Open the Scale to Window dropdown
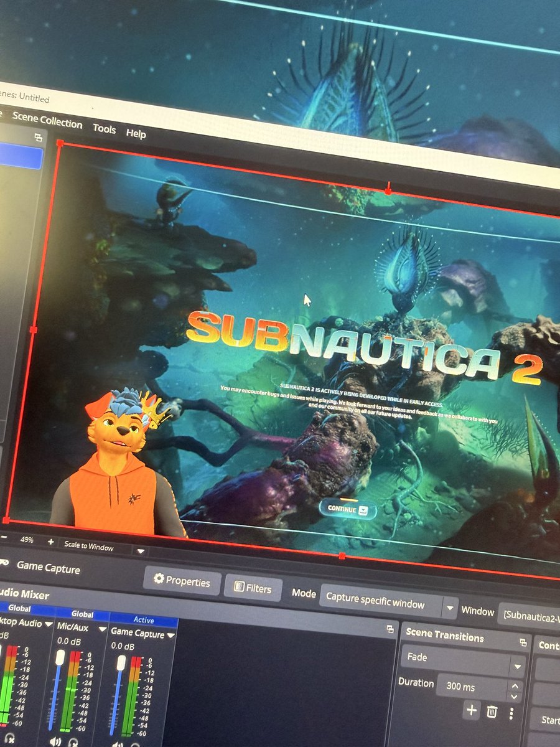The width and height of the screenshot is (560, 747). 104,548
